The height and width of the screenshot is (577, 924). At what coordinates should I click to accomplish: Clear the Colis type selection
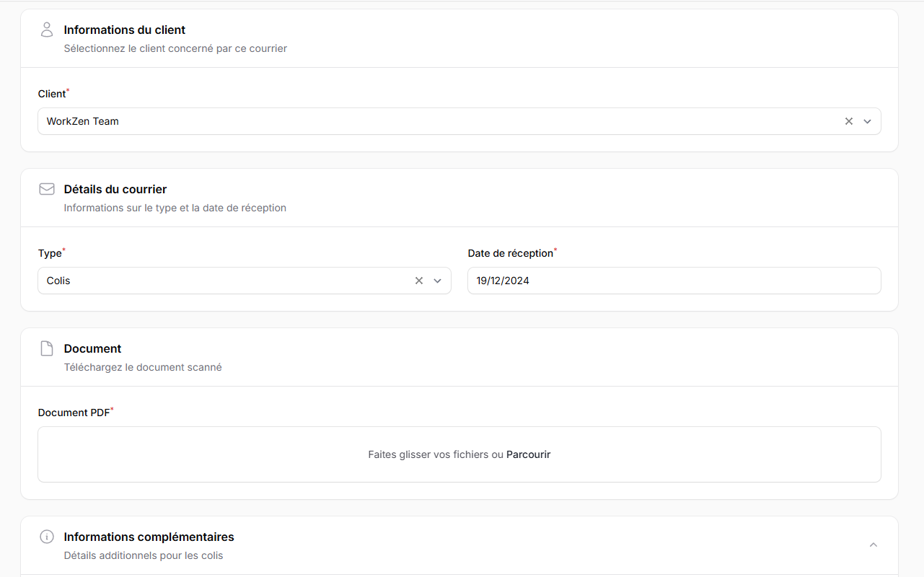tap(418, 281)
